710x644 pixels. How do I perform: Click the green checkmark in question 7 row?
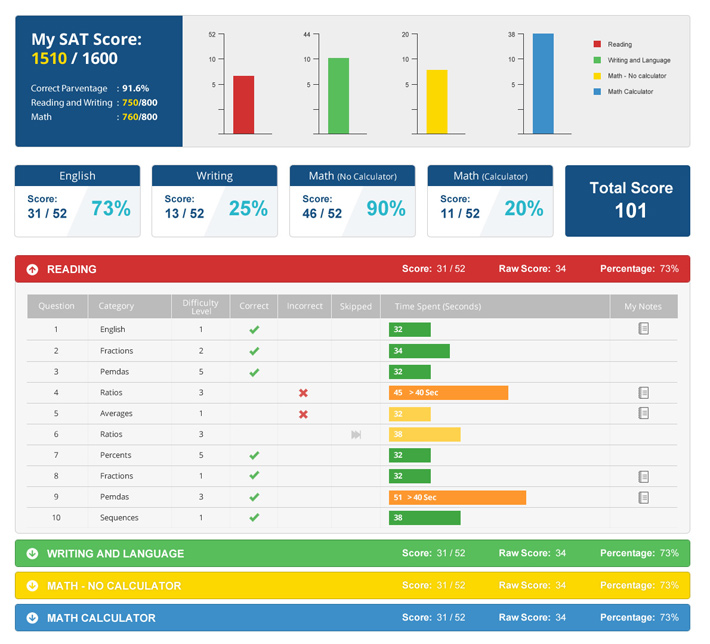254,455
